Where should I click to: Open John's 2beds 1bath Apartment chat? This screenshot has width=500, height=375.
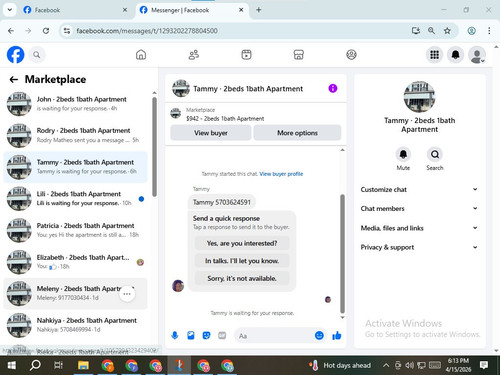[x=75, y=104]
